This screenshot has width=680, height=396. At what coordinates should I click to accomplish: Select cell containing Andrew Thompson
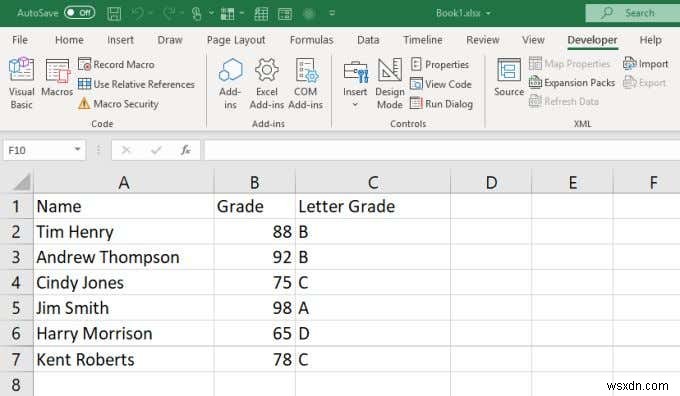(x=124, y=257)
